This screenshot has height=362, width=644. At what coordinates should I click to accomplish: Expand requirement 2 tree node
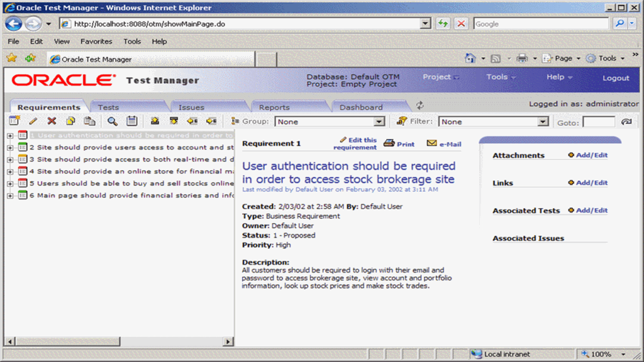10,147
